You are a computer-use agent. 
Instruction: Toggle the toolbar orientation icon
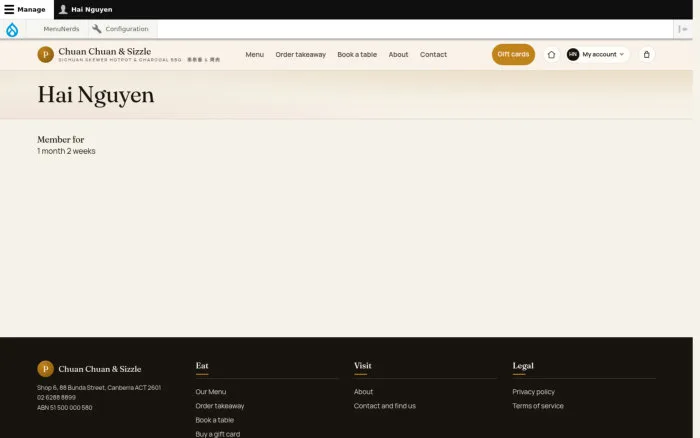coord(683,29)
